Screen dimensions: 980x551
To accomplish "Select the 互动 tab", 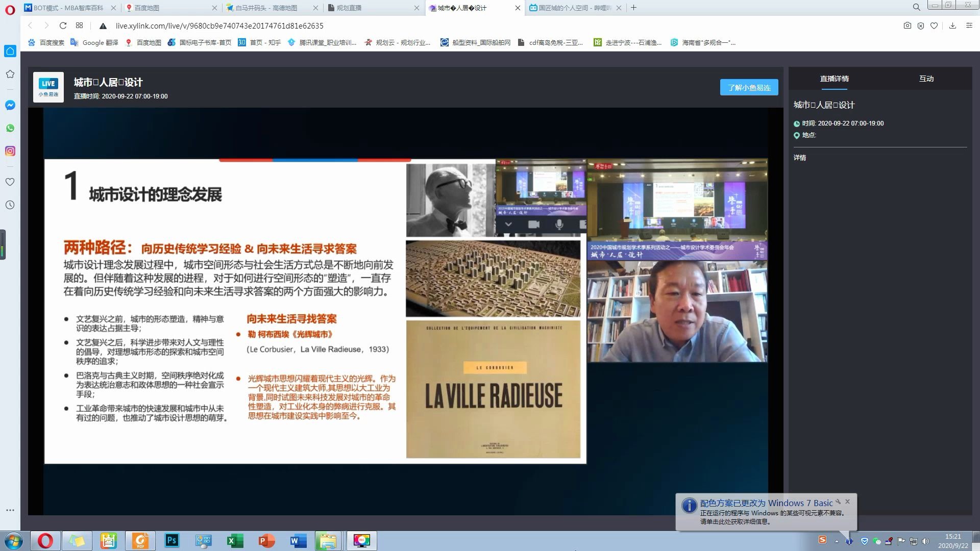I will point(926,79).
